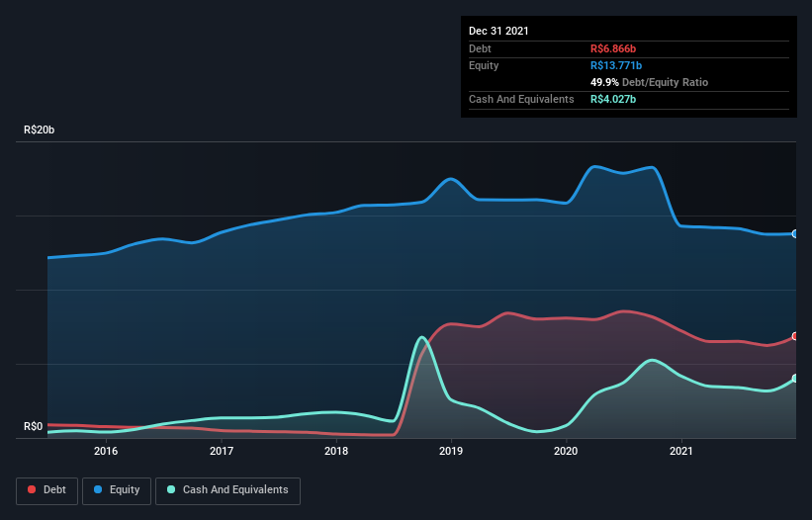Click the 2021 x-axis label
The width and height of the screenshot is (812, 520).
coord(681,451)
